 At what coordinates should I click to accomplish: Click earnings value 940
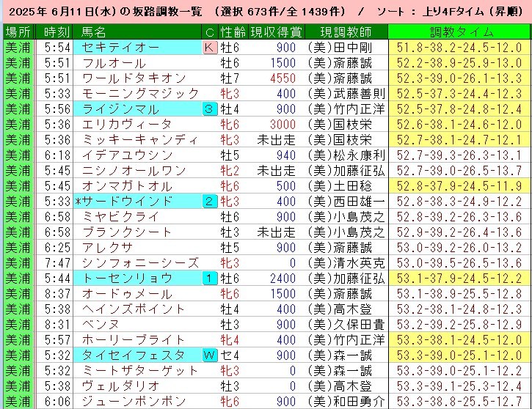point(286,155)
